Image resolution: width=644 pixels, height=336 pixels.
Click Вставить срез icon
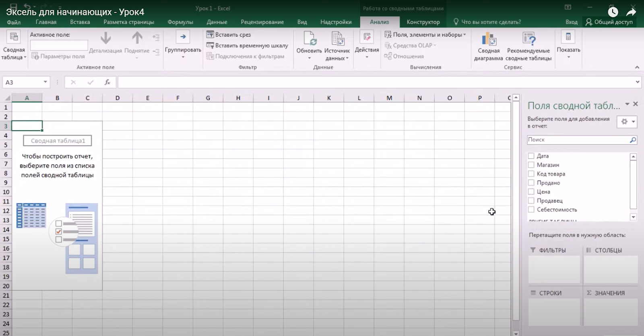pyautogui.click(x=210, y=35)
